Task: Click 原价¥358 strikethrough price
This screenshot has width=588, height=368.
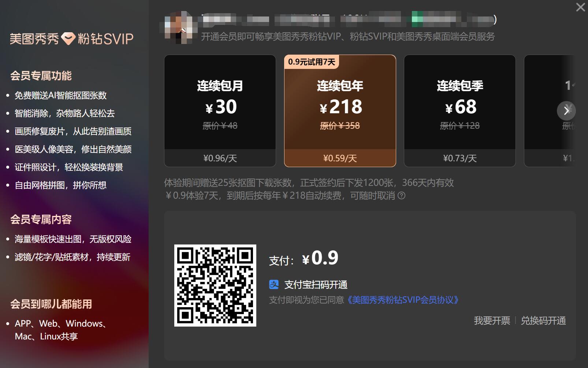Action: [x=340, y=126]
